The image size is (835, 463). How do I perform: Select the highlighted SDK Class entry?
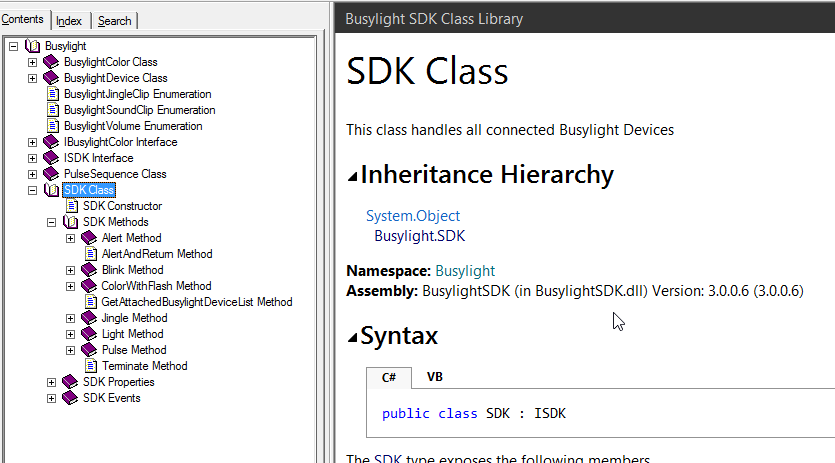(89, 190)
